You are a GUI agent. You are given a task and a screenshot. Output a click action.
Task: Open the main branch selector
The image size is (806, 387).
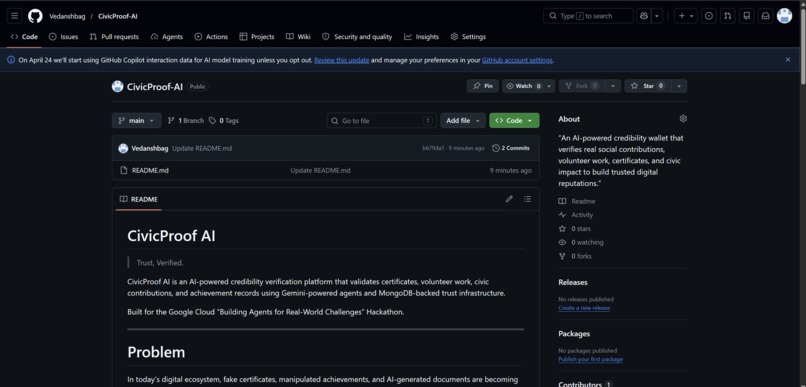tap(136, 121)
